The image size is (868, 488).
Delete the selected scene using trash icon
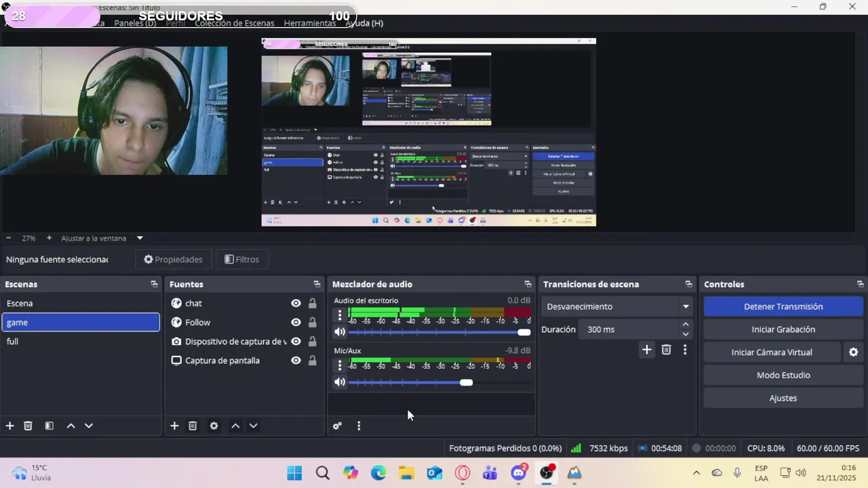pyautogui.click(x=28, y=426)
